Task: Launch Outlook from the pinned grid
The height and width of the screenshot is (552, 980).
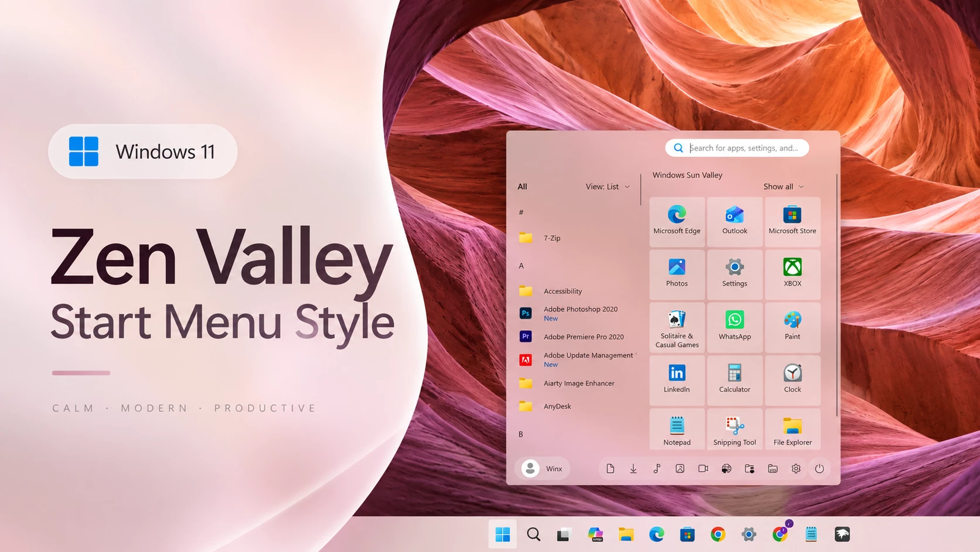Action: [734, 221]
